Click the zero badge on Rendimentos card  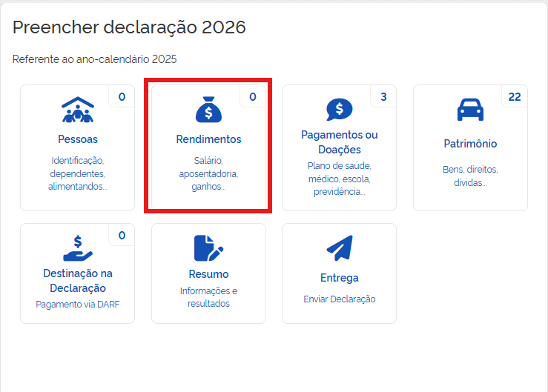pyautogui.click(x=252, y=96)
